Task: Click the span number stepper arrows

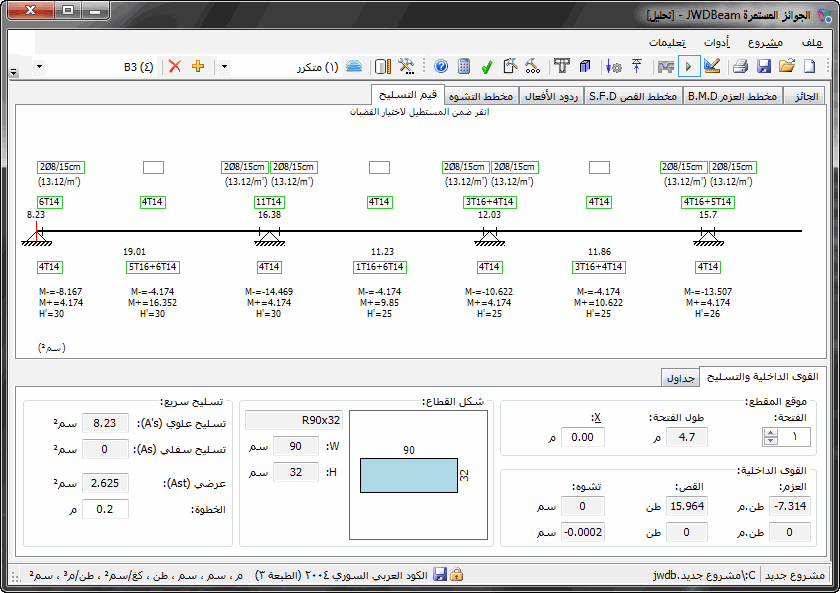Action: 770,437
